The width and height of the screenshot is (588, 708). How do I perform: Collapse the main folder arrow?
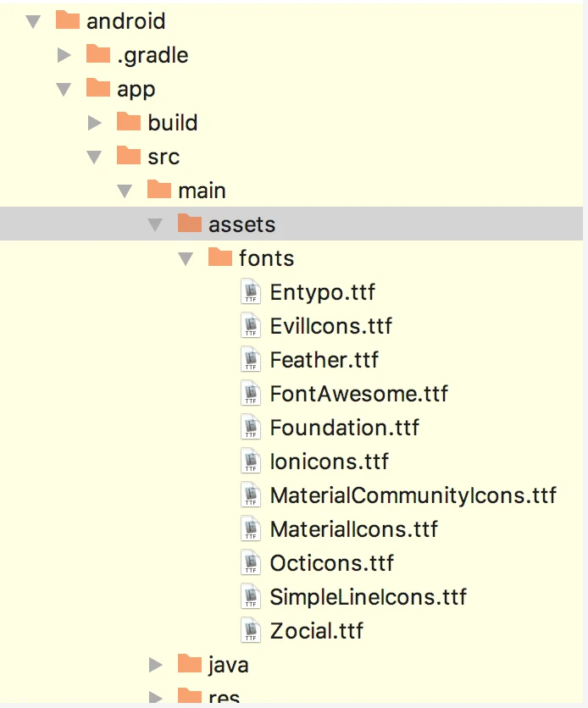click(x=125, y=191)
